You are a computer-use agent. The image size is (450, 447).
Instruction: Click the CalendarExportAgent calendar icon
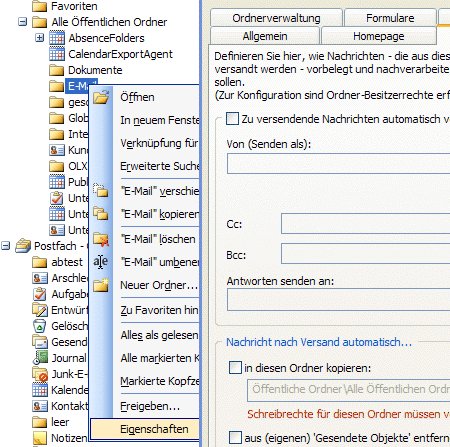point(57,54)
